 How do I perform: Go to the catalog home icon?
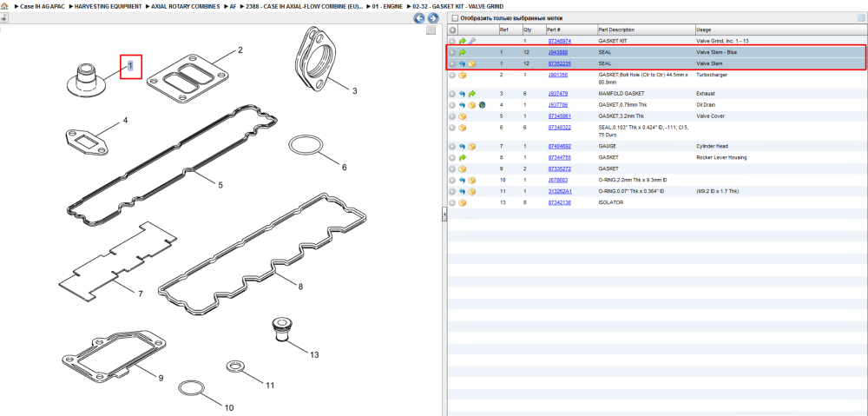[4, 7]
